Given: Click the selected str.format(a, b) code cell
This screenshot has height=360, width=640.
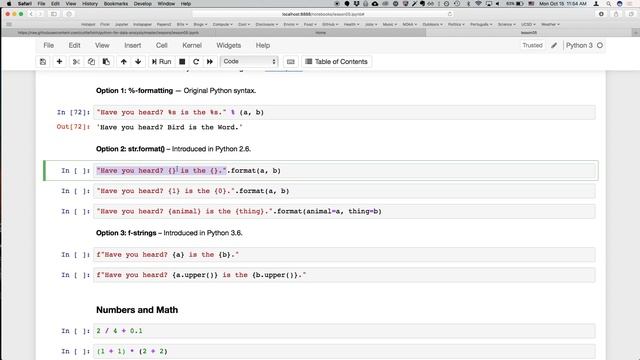Looking at the screenshot, I should [x=344, y=171].
